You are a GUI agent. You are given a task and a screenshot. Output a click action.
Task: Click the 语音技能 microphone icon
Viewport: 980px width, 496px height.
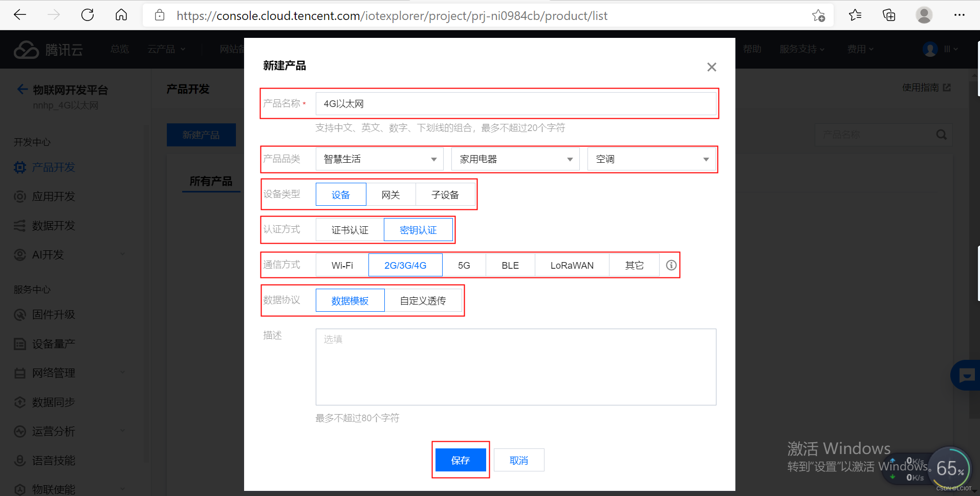tap(20, 461)
